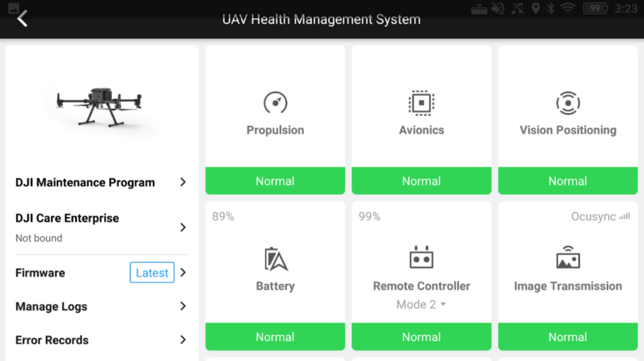Open the Propulsion gauge icon
Viewport: 644px width, 361px height.
[x=275, y=103]
